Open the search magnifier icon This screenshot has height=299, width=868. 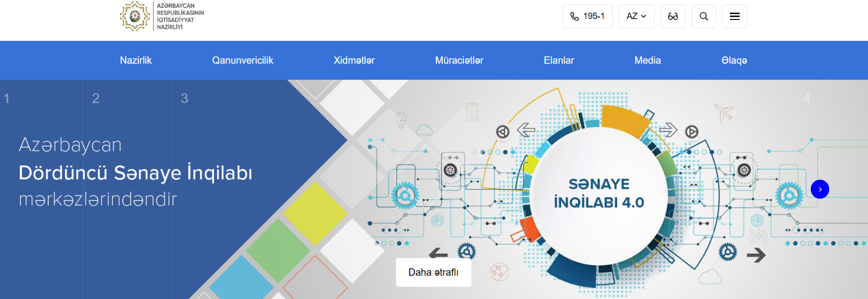(x=704, y=17)
